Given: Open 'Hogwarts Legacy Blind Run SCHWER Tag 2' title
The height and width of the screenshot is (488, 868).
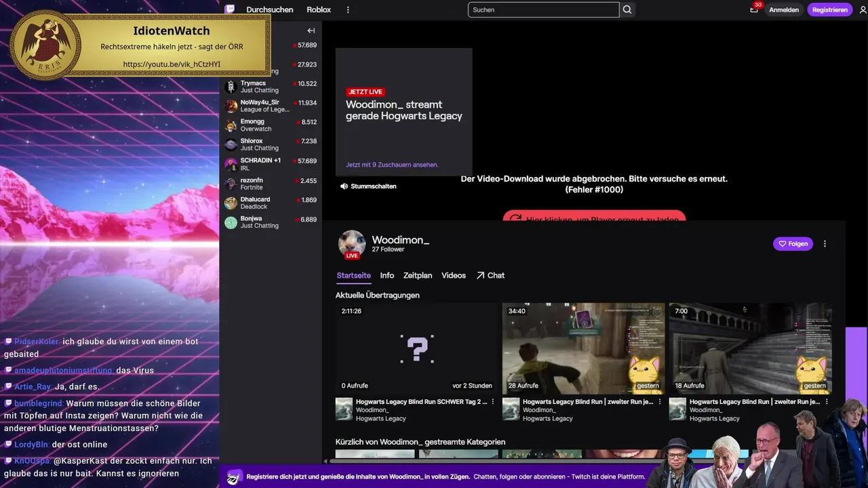Looking at the screenshot, I should [421, 401].
